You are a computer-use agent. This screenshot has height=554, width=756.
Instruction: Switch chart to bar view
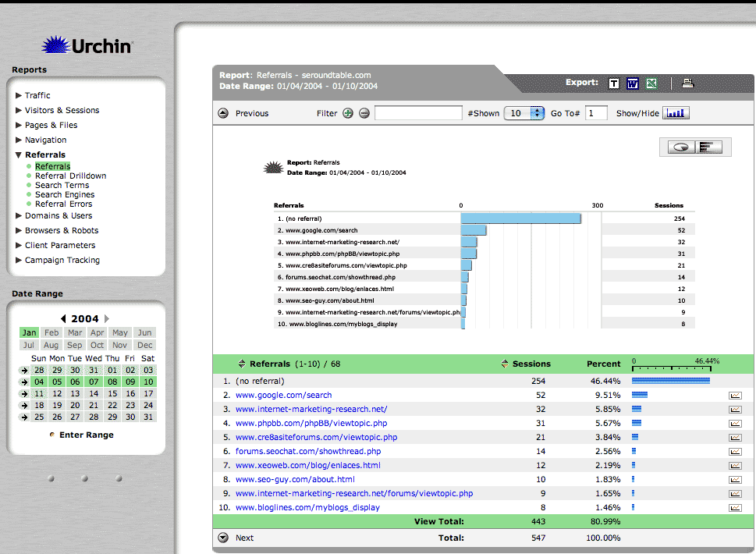(x=708, y=147)
